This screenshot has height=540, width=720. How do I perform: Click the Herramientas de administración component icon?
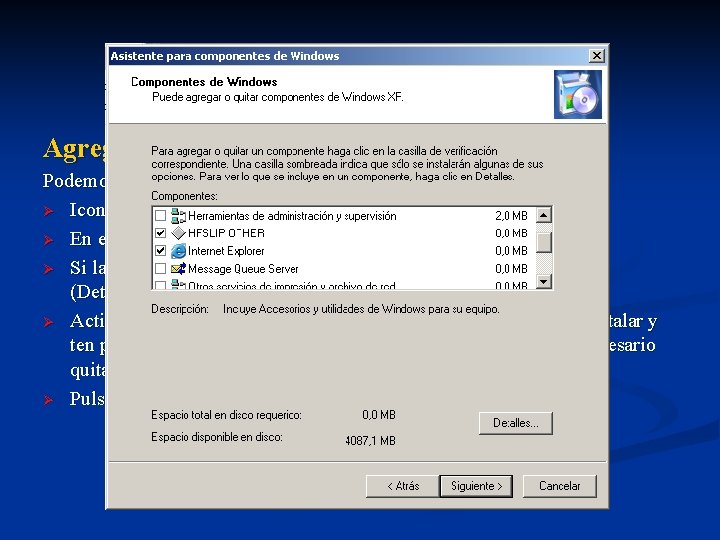(x=178, y=216)
